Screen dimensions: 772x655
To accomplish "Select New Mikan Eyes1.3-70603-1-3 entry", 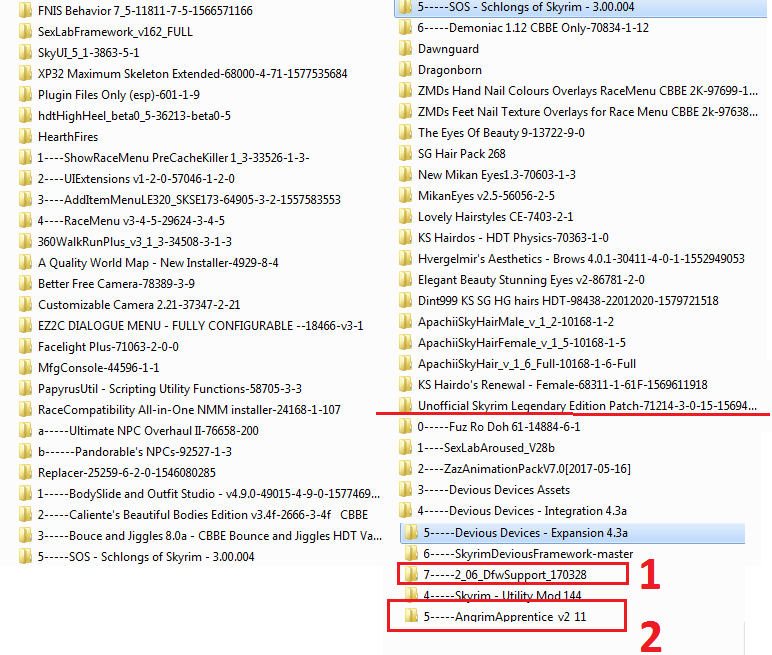I will click(x=497, y=175).
